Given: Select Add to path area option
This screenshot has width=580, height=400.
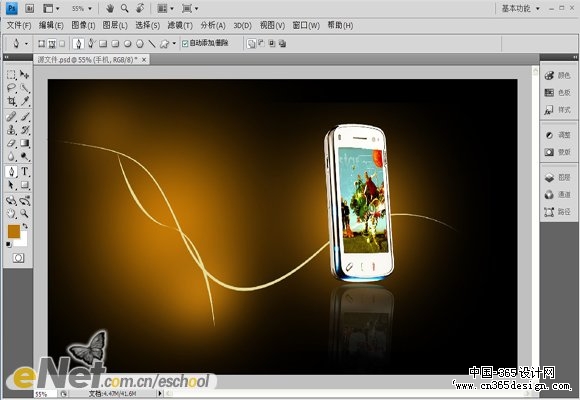Looking at the screenshot, I should (x=251, y=44).
